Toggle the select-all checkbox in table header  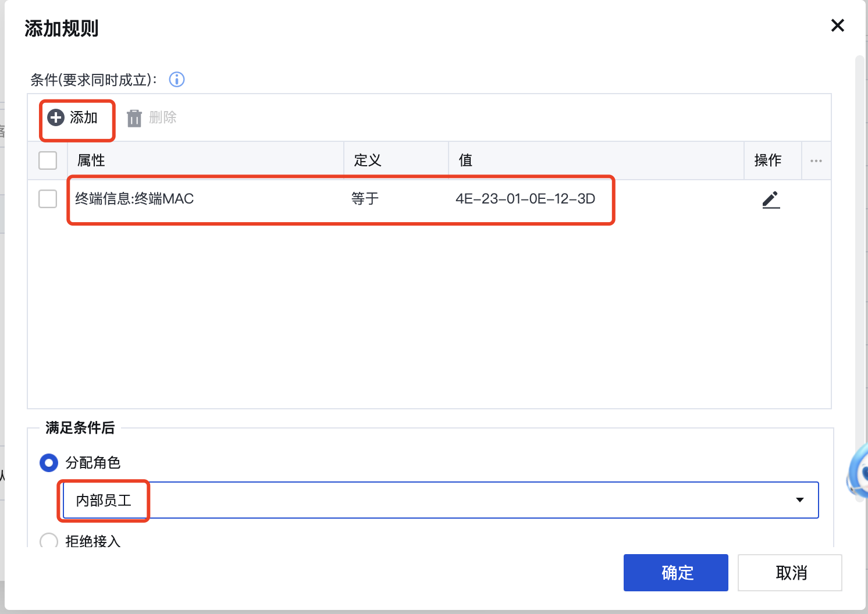click(48, 160)
